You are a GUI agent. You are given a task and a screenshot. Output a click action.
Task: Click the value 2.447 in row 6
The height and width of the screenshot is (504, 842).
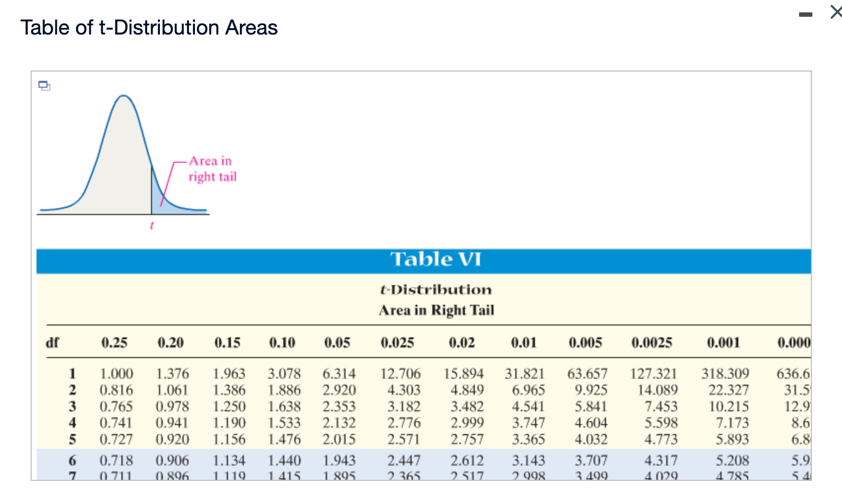404,460
